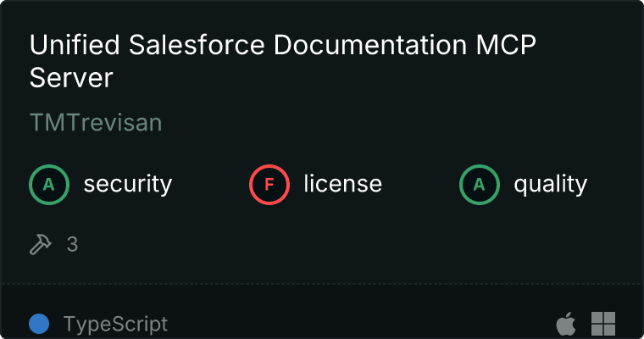Screen dimensions: 644x339
Task: Click the tool count number 3
Action: (x=72, y=244)
